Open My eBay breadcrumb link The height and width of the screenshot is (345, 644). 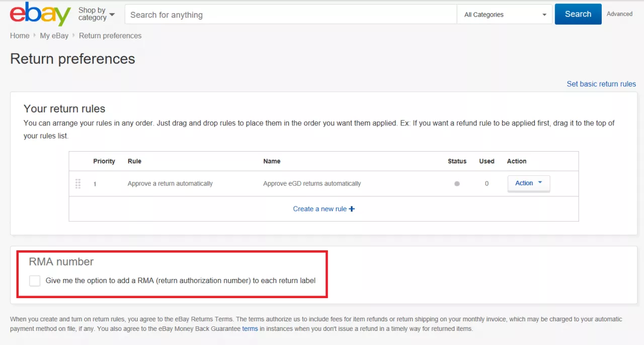(x=54, y=36)
